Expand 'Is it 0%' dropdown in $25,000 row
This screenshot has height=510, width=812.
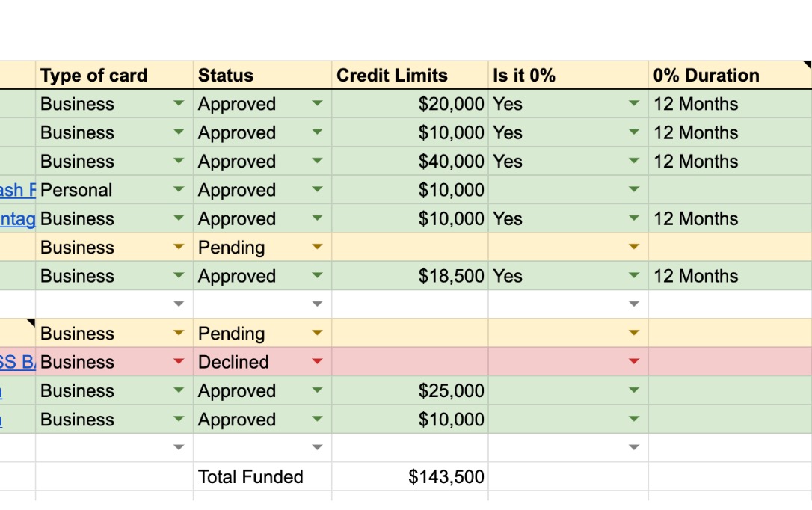click(x=634, y=390)
